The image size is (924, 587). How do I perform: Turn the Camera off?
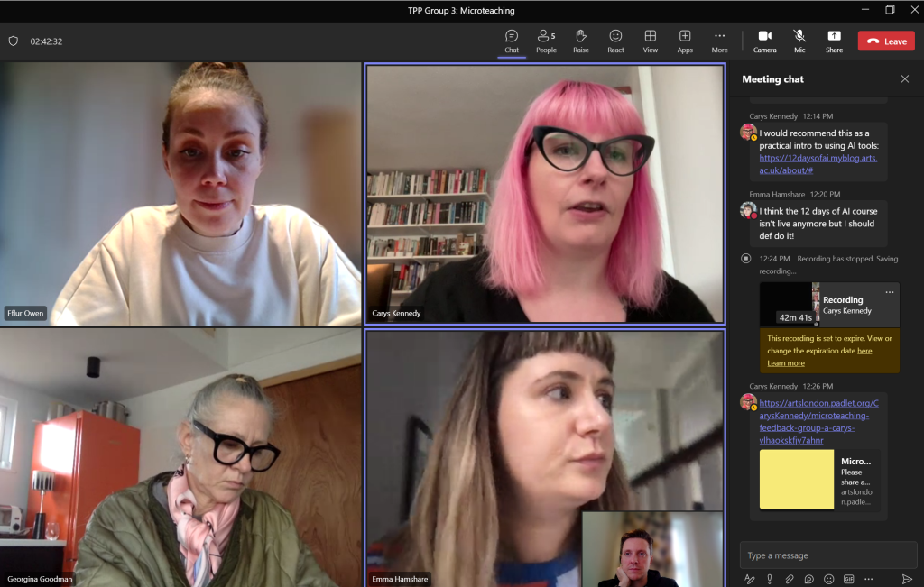765,41
